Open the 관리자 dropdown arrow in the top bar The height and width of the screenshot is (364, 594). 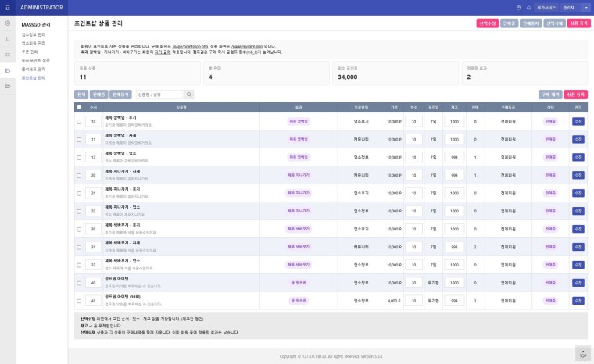click(586, 8)
